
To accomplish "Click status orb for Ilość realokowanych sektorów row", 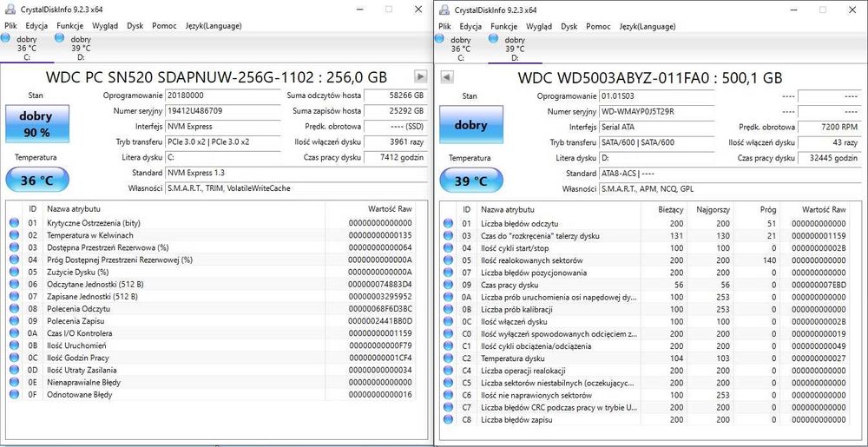I will pyautogui.click(x=449, y=260).
